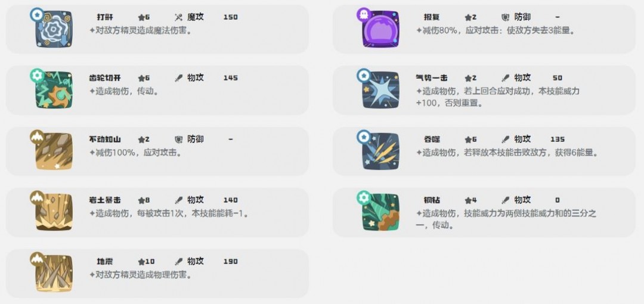Click the purple 报复 orb icon
Screen dimensions: 644x304
tap(380, 29)
